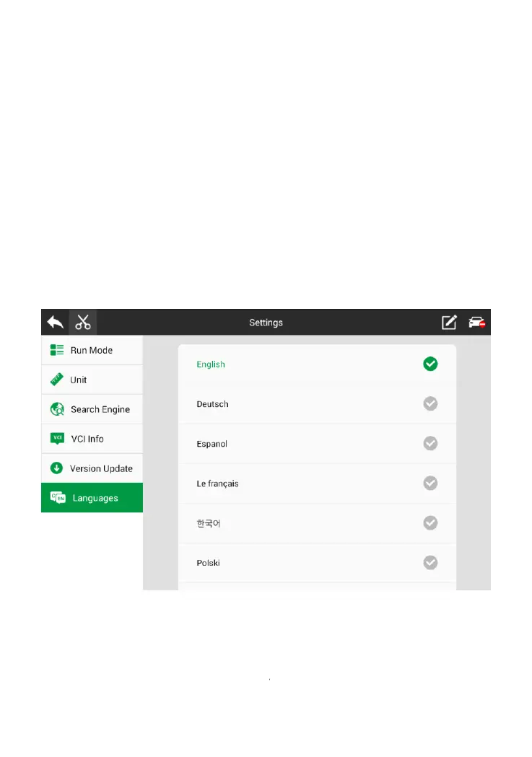Click the car connection status icon

[476, 322]
